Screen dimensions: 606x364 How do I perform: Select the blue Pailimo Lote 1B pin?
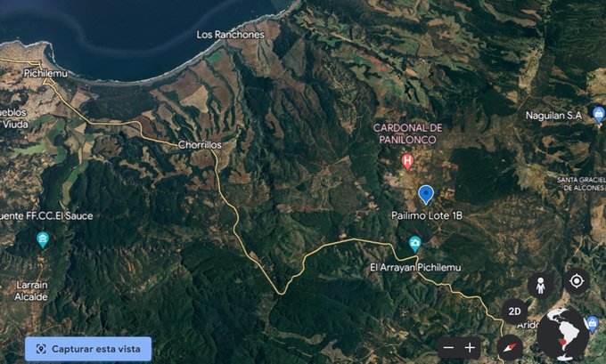point(426,195)
